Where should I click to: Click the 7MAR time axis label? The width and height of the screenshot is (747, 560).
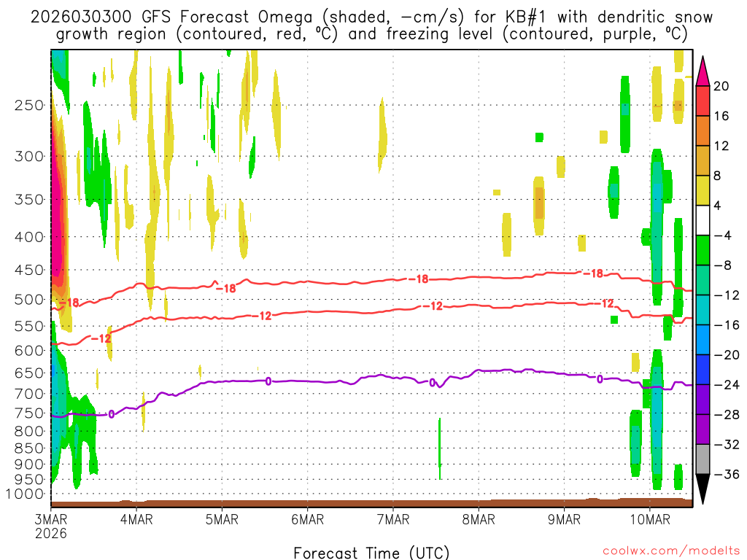coord(393,519)
